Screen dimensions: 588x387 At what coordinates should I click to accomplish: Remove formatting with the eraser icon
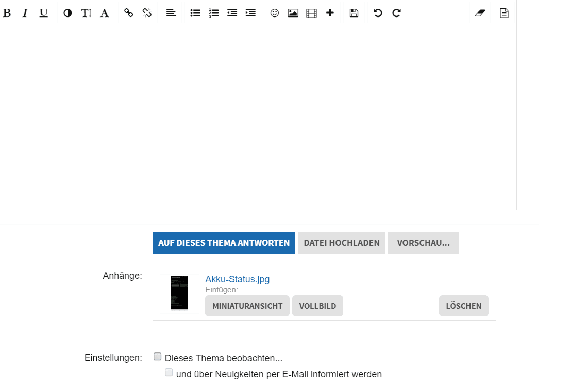pos(480,13)
